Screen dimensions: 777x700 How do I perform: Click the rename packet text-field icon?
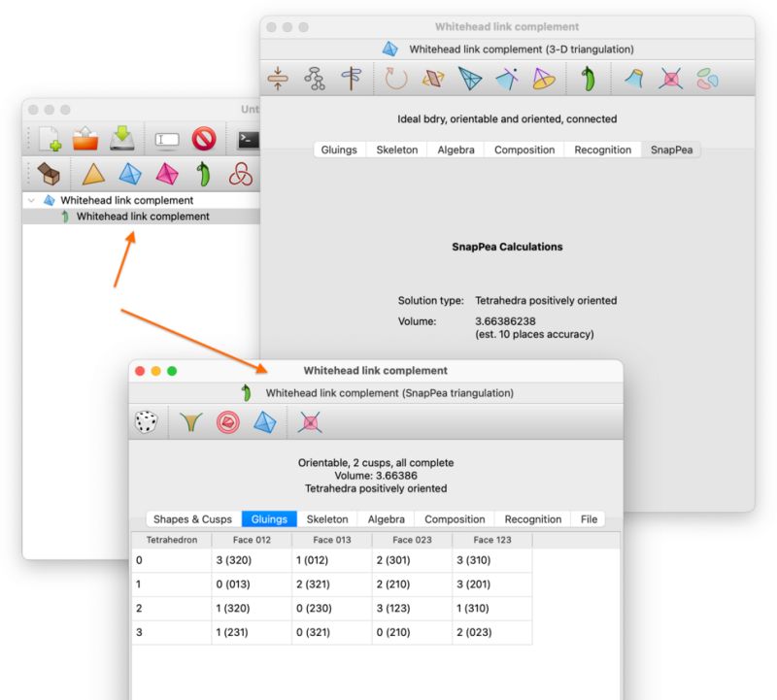[167, 139]
